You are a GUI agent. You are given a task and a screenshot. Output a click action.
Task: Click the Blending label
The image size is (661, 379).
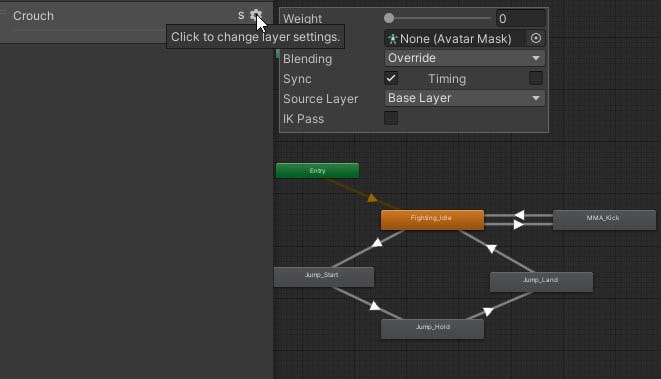click(x=307, y=59)
